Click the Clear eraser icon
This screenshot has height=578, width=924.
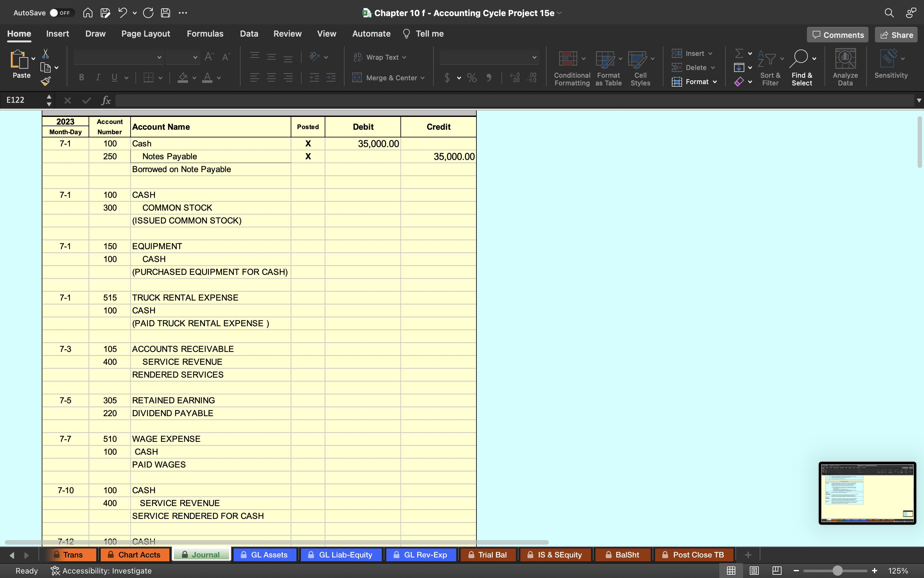click(x=739, y=82)
